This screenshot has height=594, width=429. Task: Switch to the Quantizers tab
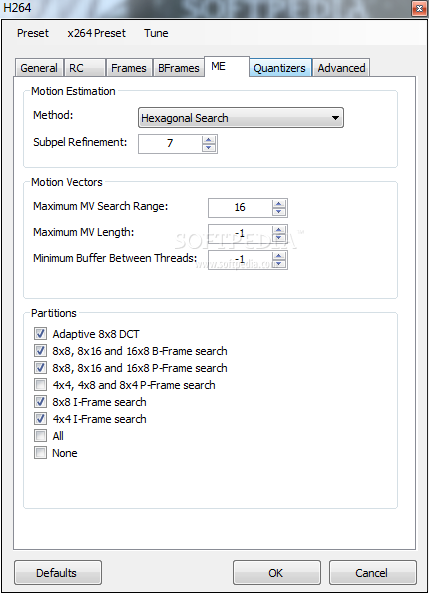point(280,68)
